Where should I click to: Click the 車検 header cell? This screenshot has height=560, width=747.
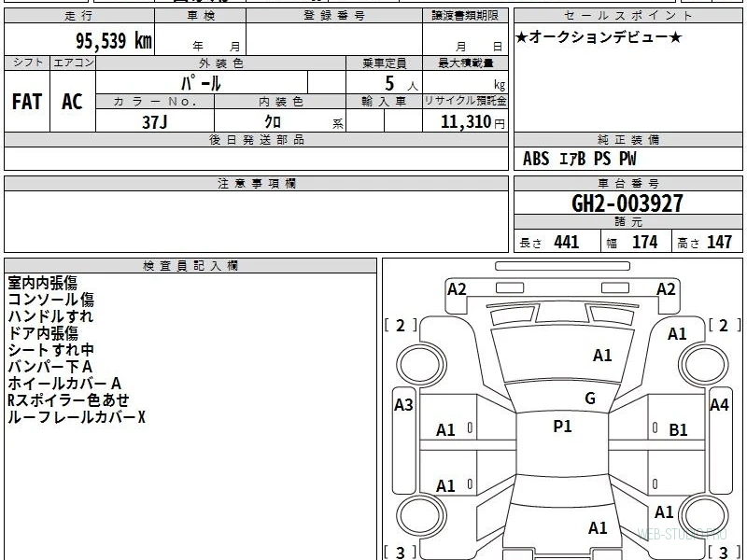click(x=201, y=15)
